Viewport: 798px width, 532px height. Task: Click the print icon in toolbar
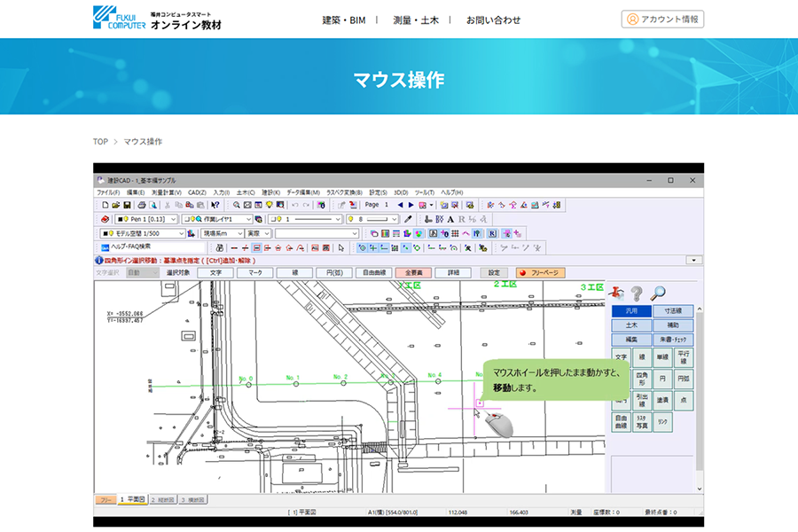click(x=141, y=205)
